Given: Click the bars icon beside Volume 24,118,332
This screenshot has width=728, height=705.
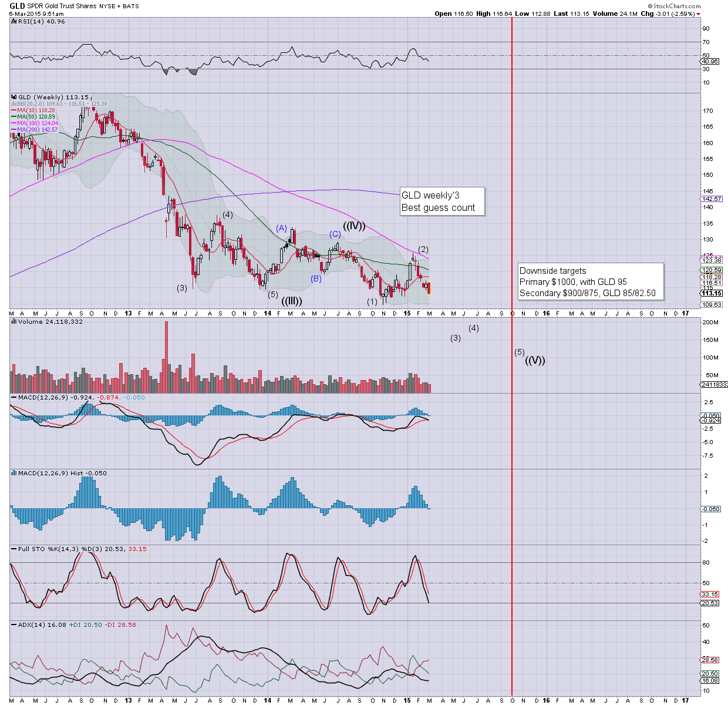Looking at the screenshot, I should coord(14,321).
